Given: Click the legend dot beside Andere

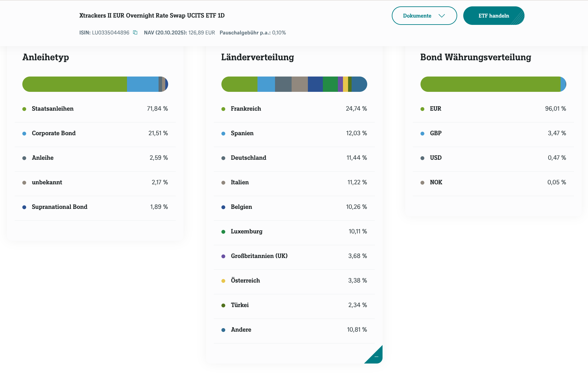Looking at the screenshot, I should tap(223, 330).
